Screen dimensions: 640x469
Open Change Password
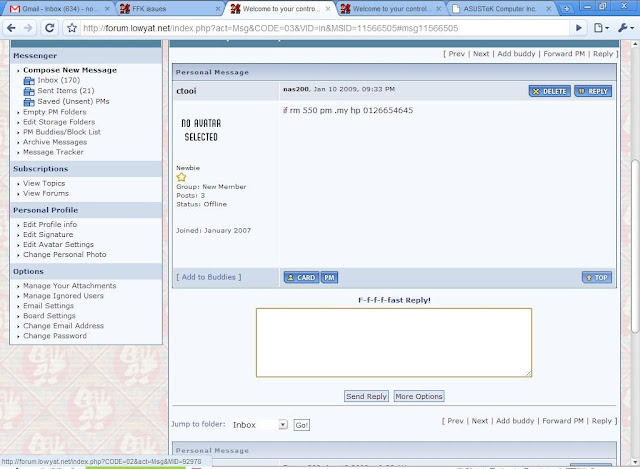(x=55, y=336)
